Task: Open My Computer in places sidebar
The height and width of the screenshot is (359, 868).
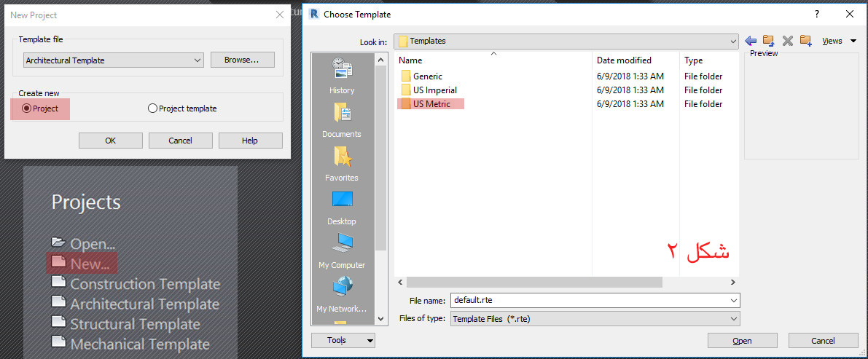Action: (x=342, y=251)
